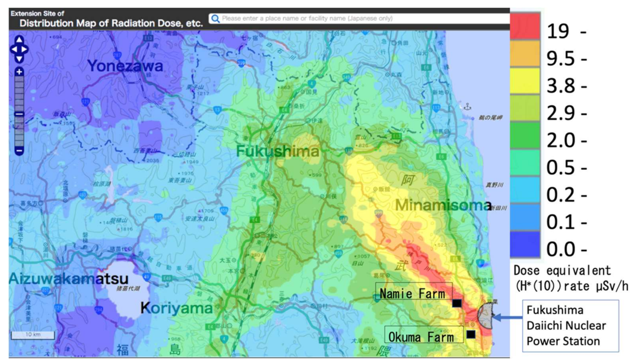Click the Distribution Map of Radiation Dose title
This screenshot has width=637, height=364.
click(x=111, y=23)
